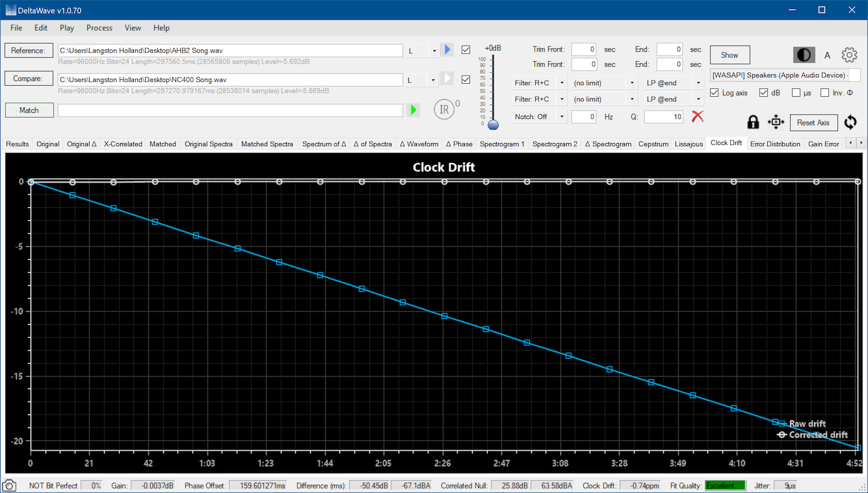Open Compare channel L dropdown

(423, 80)
